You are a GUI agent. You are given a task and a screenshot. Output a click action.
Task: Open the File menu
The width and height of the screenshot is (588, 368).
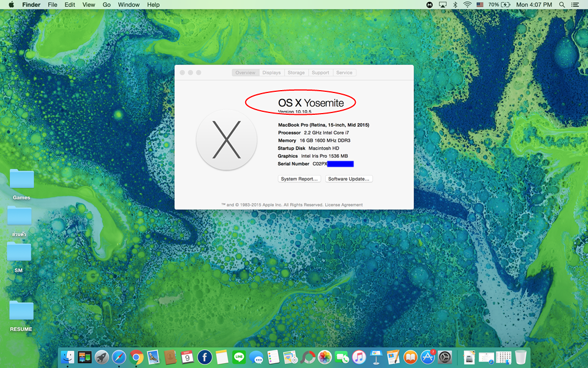(x=52, y=5)
